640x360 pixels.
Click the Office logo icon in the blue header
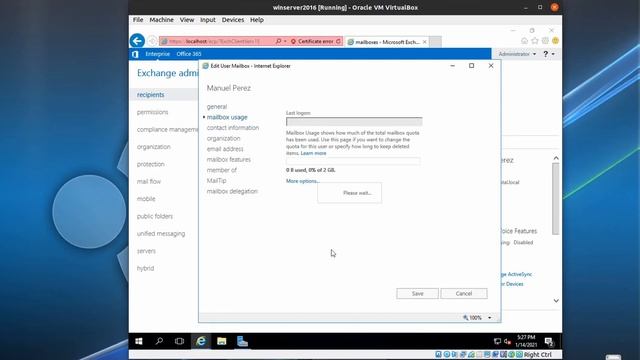coord(135,54)
